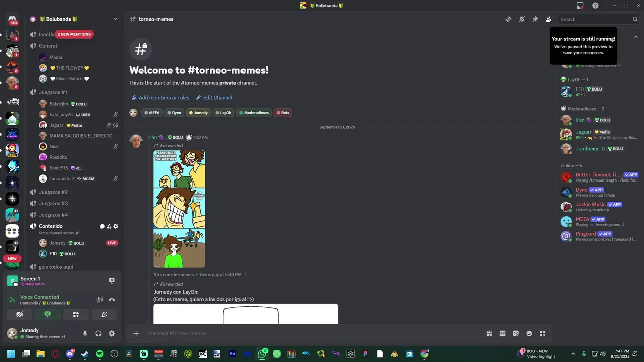The width and height of the screenshot is (644, 362).
Task: Watch Jomedy's stream via LIVE badge
Action: [x=112, y=243]
